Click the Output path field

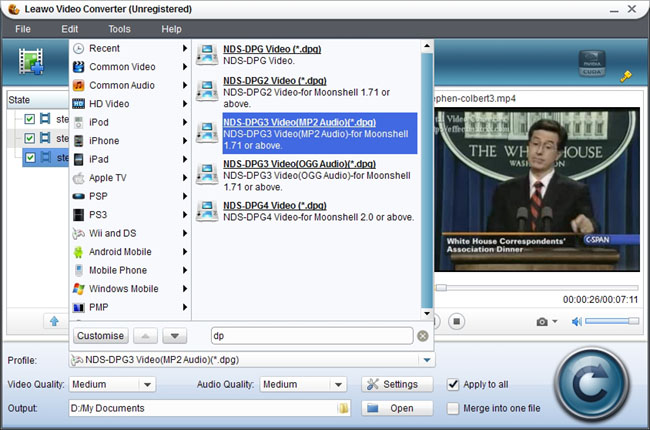[209, 408]
